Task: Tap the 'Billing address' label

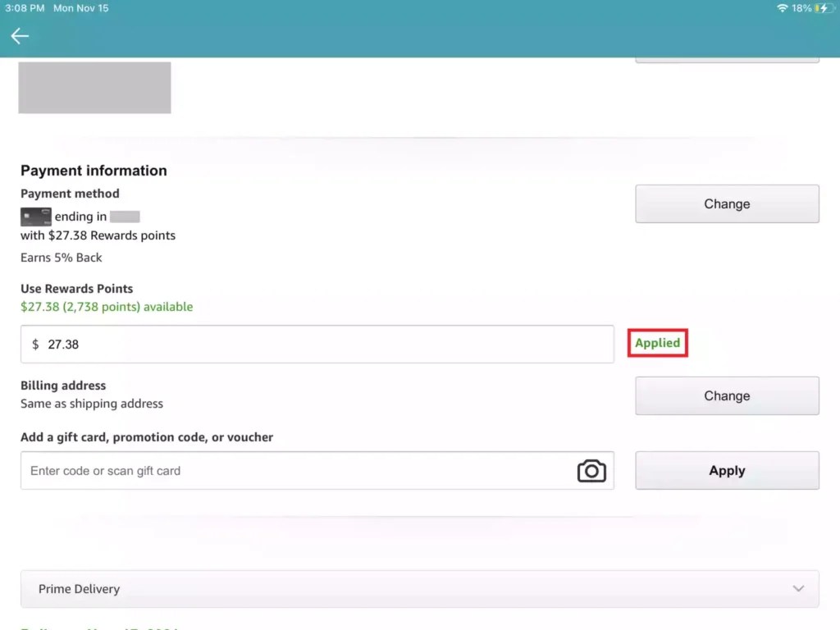Action: (x=63, y=386)
